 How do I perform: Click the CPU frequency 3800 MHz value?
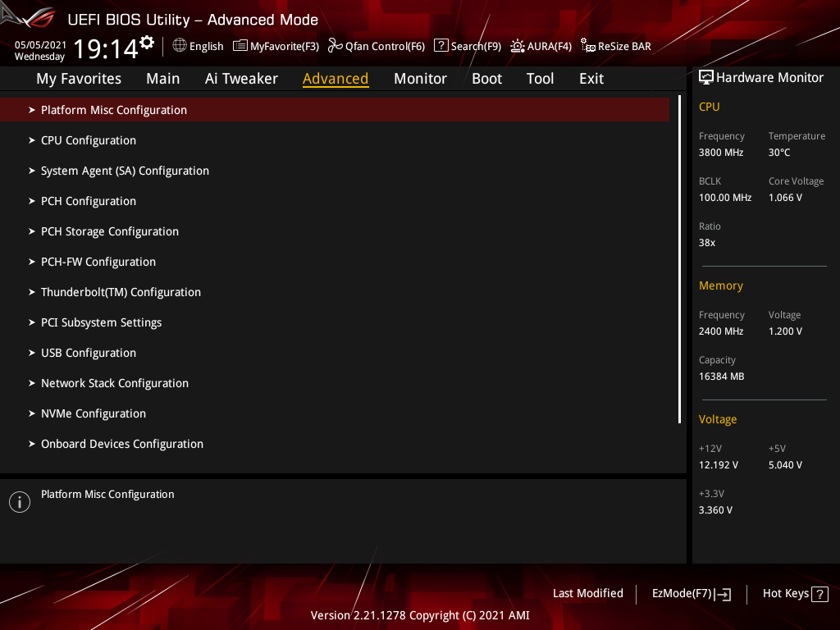tap(720, 152)
